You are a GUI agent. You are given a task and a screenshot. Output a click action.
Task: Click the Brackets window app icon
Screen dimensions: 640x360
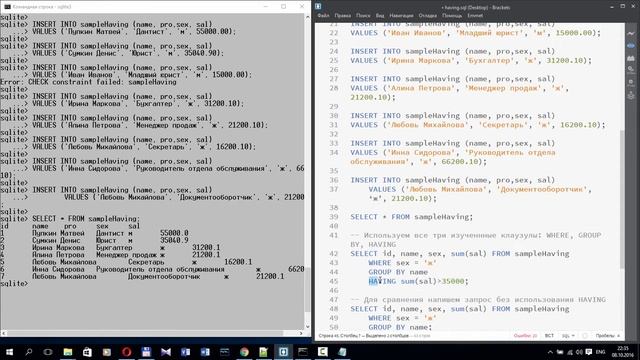tap(318, 6)
